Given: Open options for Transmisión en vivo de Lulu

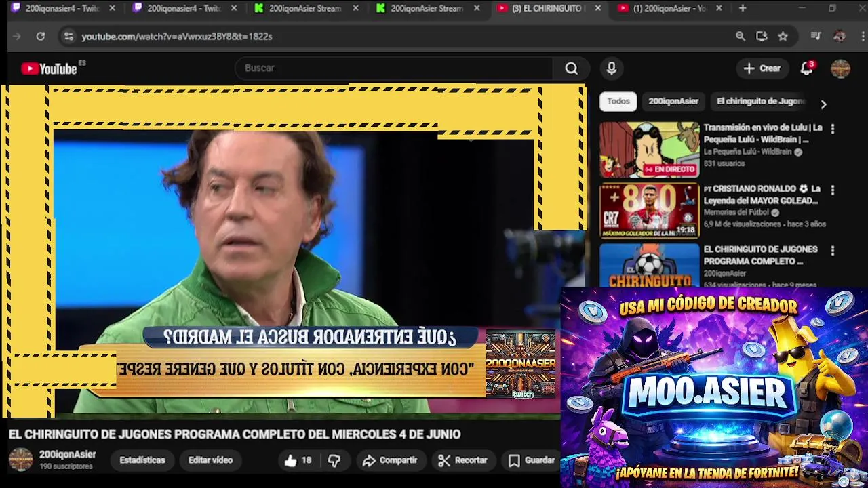Looking at the screenshot, I should [x=833, y=129].
